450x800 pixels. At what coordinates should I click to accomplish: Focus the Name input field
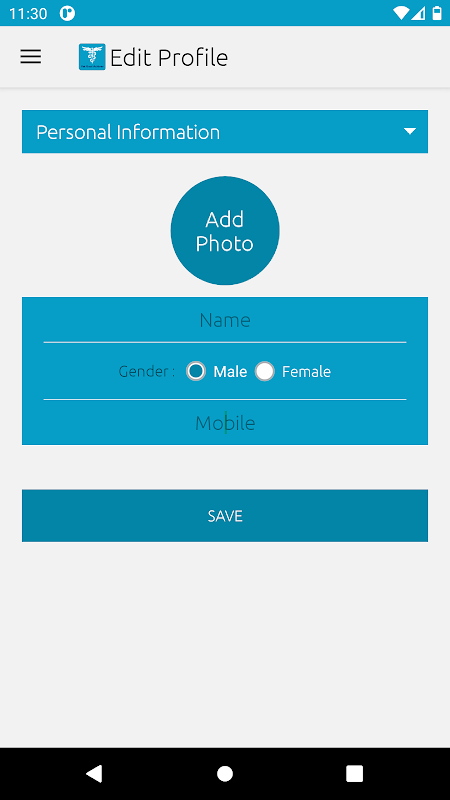225,321
